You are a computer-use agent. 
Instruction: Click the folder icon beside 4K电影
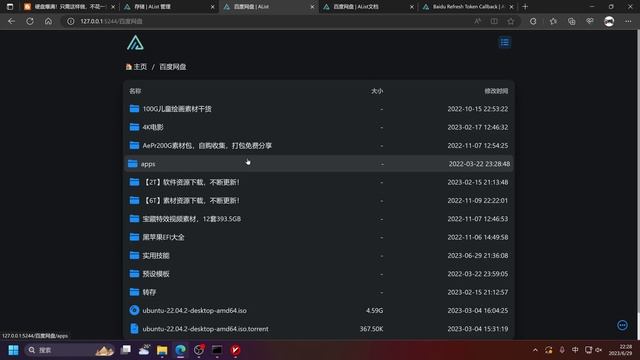tap(134, 127)
